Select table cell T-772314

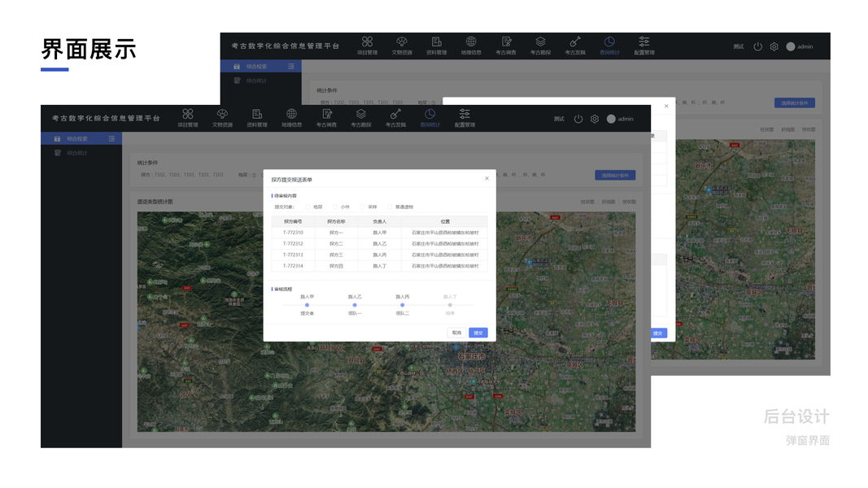pyautogui.click(x=293, y=266)
